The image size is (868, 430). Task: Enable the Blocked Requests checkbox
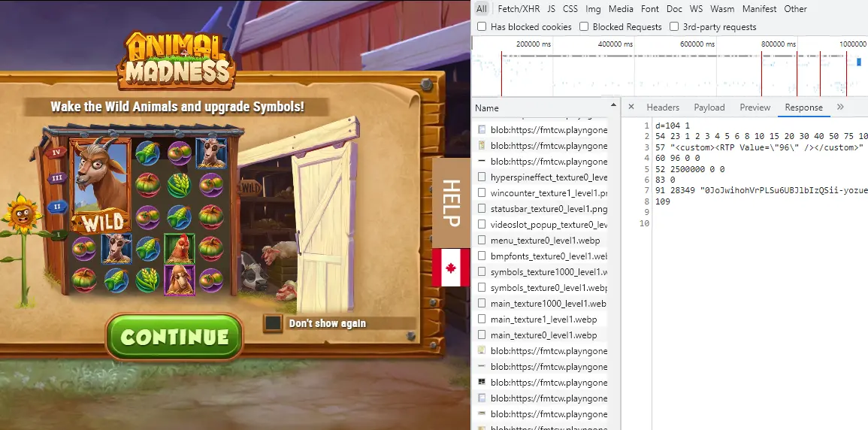[x=583, y=26]
